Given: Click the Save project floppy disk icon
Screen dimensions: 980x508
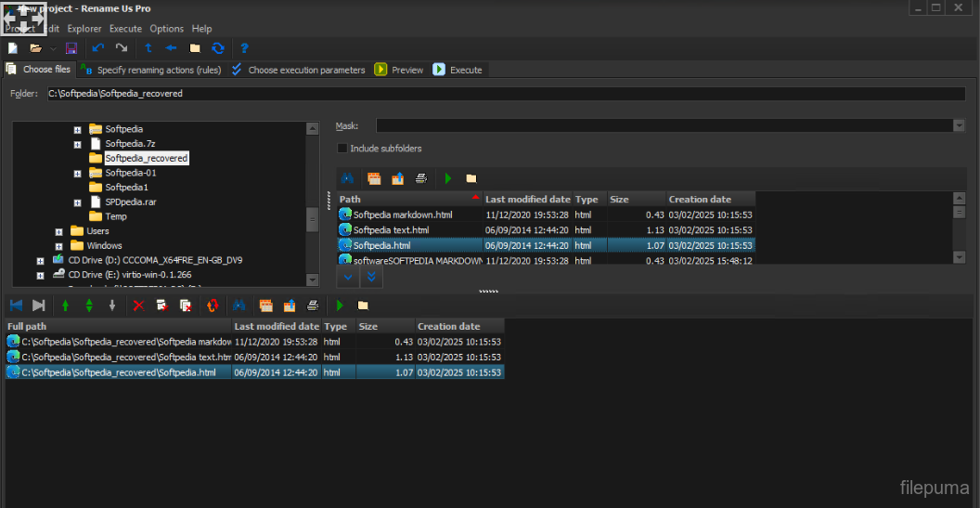Looking at the screenshot, I should tap(71, 48).
